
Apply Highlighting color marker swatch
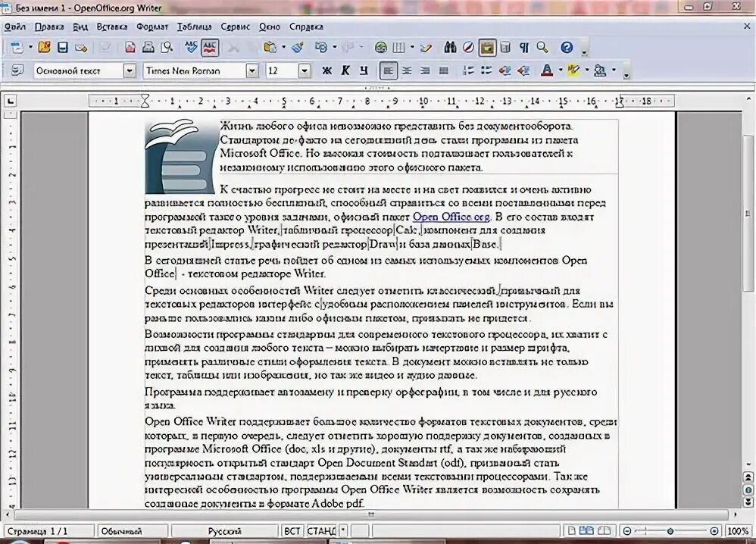[x=573, y=71]
